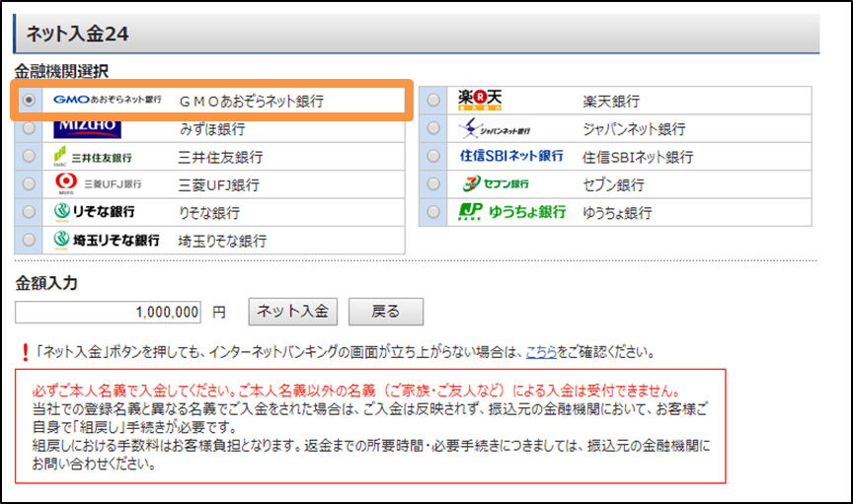The image size is (853, 504).
Task: Click the 住信SBIネット銀行 blue logo
Action: [x=511, y=156]
